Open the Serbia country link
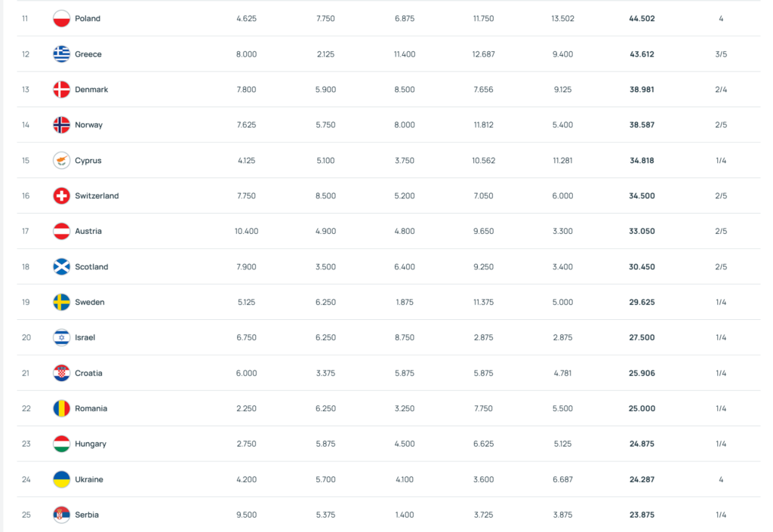This screenshot has height=532, width=773. pos(87,515)
